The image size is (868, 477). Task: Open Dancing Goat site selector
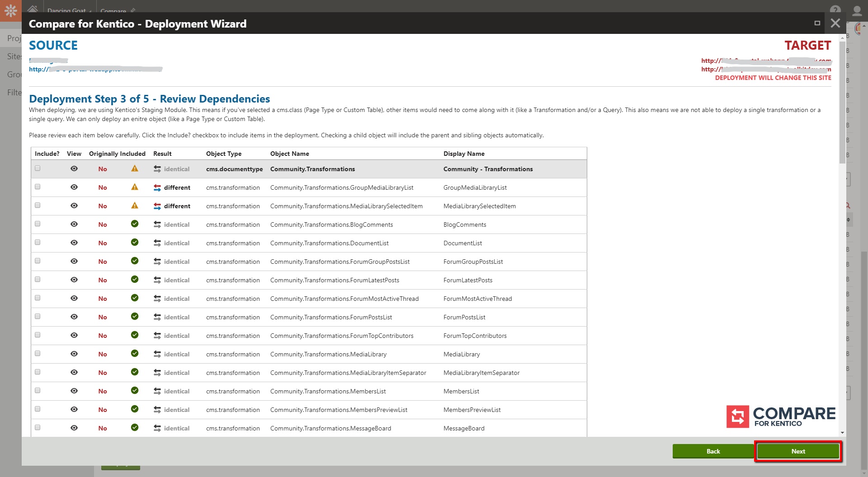pyautogui.click(x=69, y=10)
